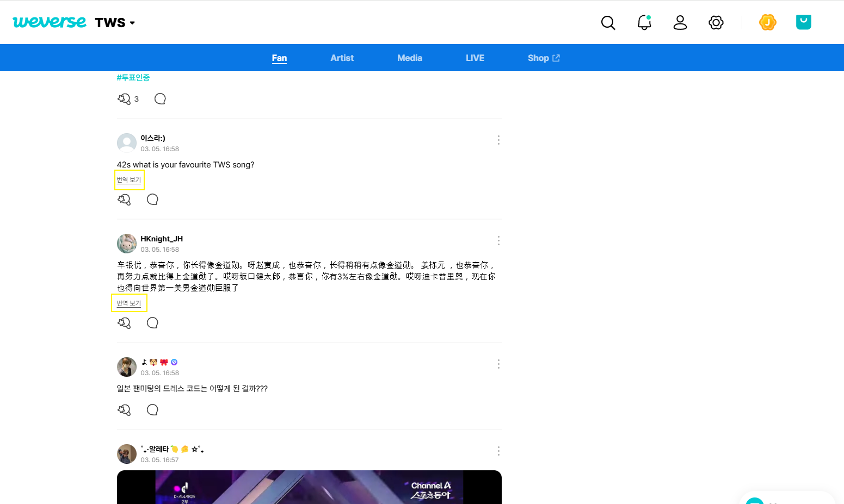Open the notifications bell

click(644, 22)
